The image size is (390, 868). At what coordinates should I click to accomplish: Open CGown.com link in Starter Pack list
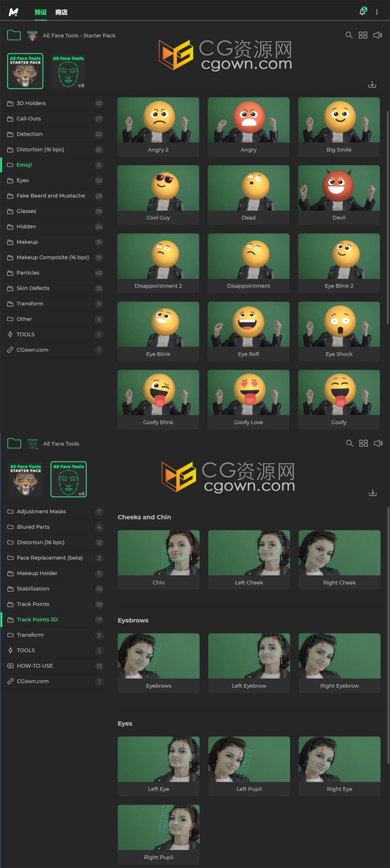(53, 350)
